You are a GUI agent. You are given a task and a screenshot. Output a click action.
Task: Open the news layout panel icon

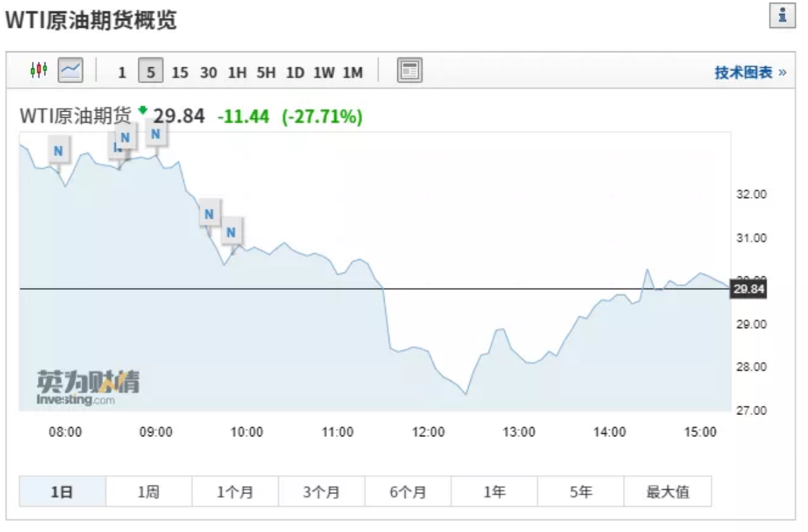tap(410, 70)
